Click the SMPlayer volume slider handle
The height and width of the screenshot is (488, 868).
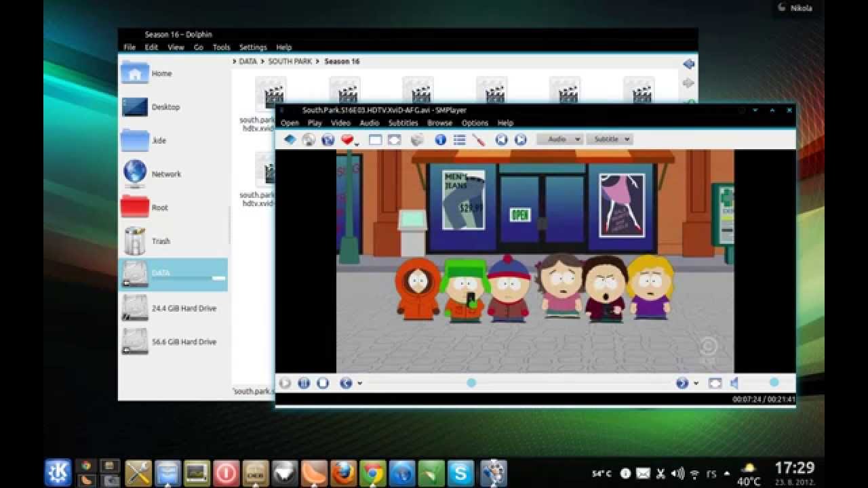(774, 383)
